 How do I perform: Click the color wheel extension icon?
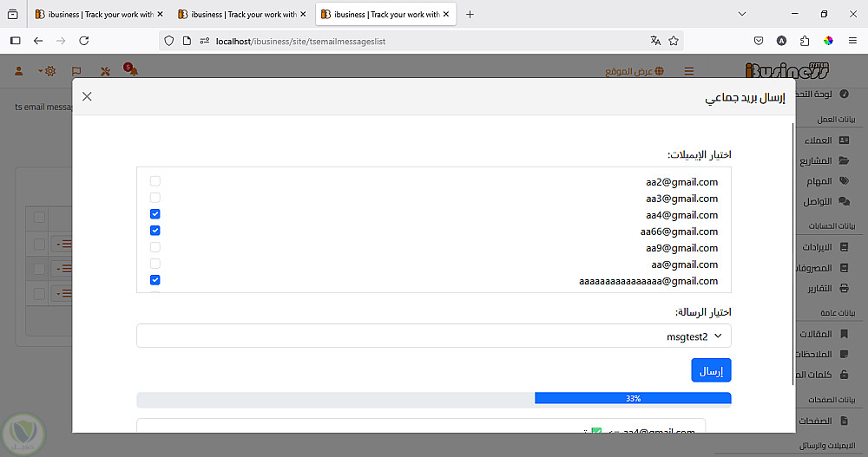(x=829, y=41)
